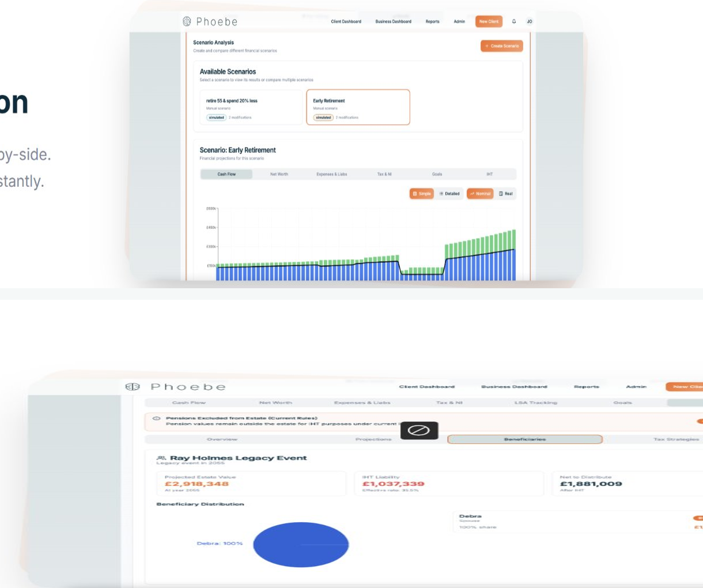Switch chart to Simple view

[421, 194]
